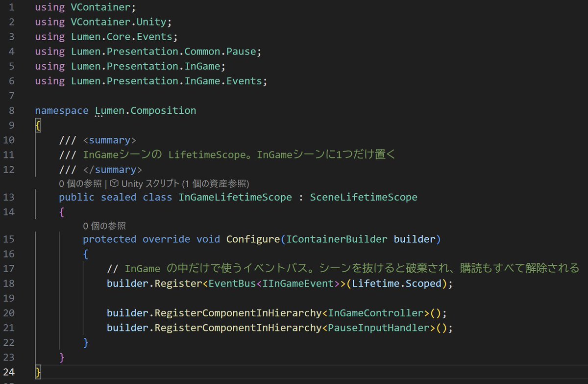
Task: Click "Lumen.Presentation.InGame.Events" on line 6
Action: click(x=167, y=81)
